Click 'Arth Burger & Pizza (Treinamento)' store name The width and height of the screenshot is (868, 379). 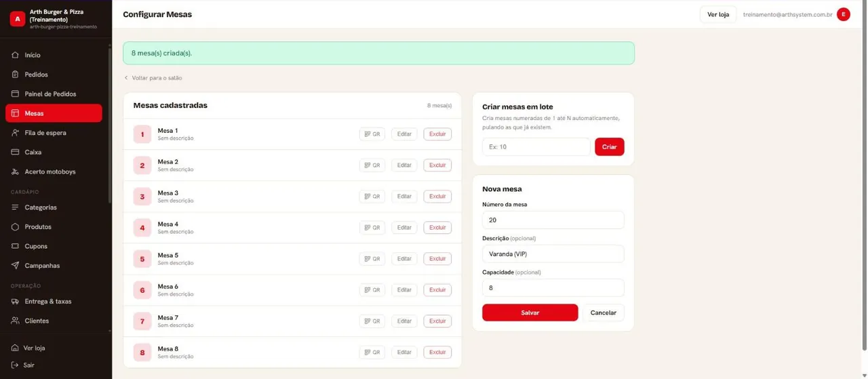tap(57, 16)
